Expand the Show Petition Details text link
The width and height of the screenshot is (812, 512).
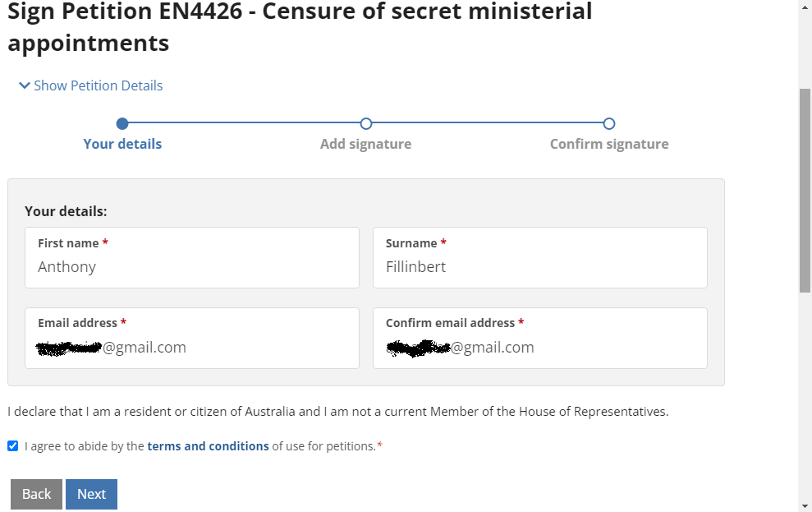click(98, 85)
